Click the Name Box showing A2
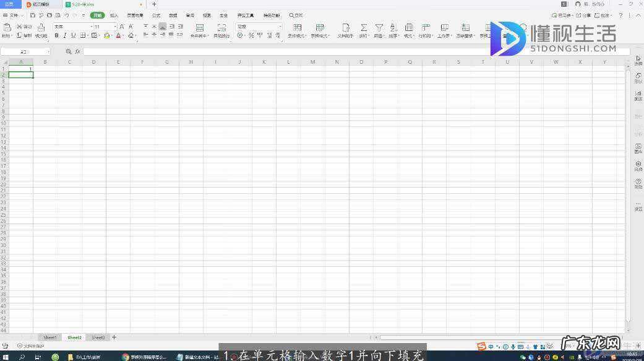The height and width of the screenshot is (361, 644). [25, 52]
